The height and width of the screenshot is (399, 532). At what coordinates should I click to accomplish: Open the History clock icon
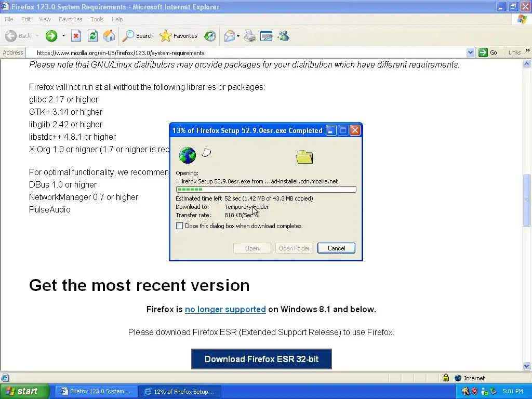coord(210,36)
